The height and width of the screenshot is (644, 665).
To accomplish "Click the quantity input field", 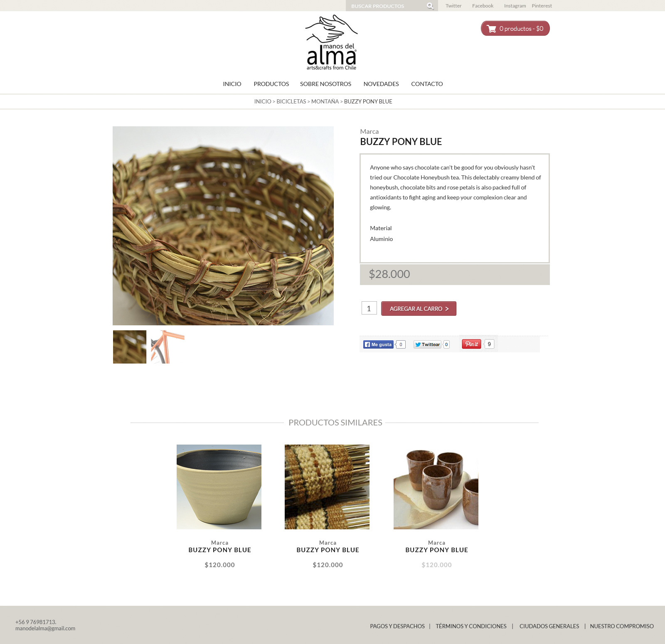I will tap(369, 308).
